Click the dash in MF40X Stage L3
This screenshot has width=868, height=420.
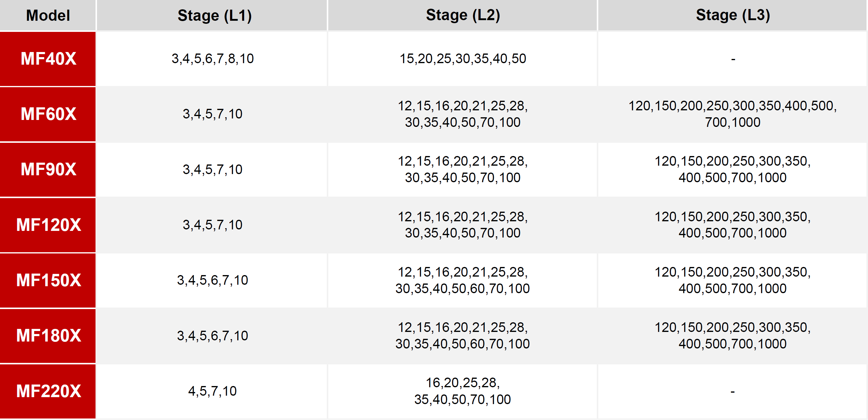(x=733, y=59)
